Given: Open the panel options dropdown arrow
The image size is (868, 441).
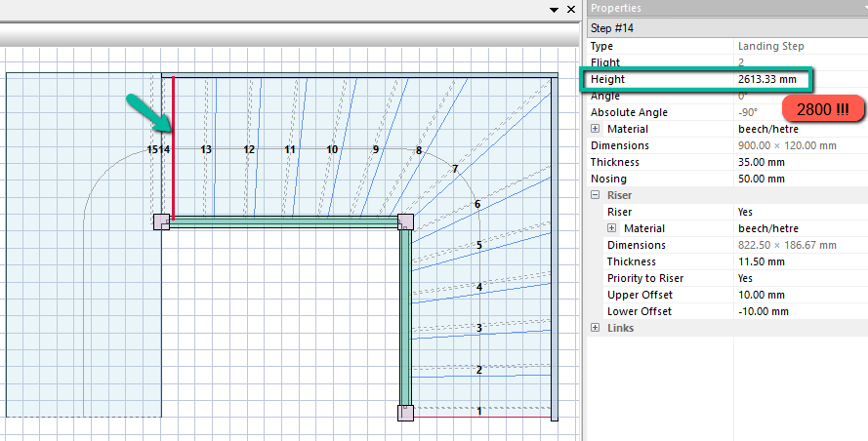Looking at the screenshot, I should coord(554,10).
